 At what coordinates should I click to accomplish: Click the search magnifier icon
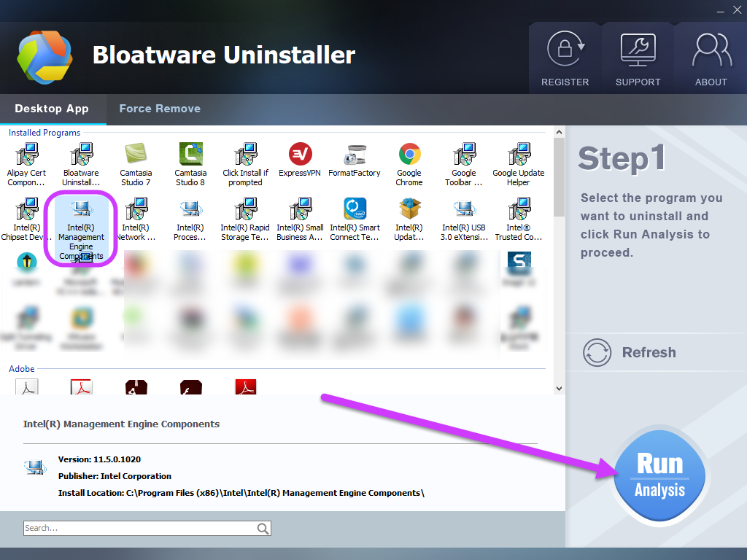(x=261, y=528)
